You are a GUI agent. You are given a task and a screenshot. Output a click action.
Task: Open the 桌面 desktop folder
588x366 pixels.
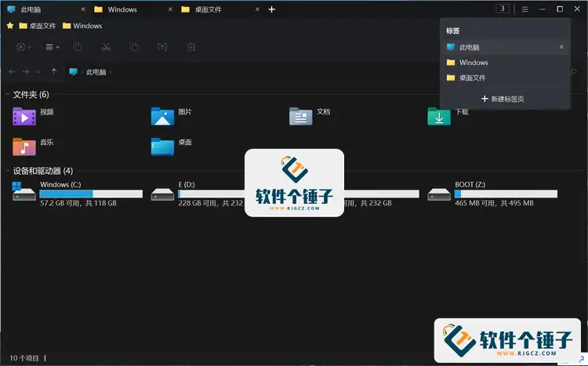[162, 147]
